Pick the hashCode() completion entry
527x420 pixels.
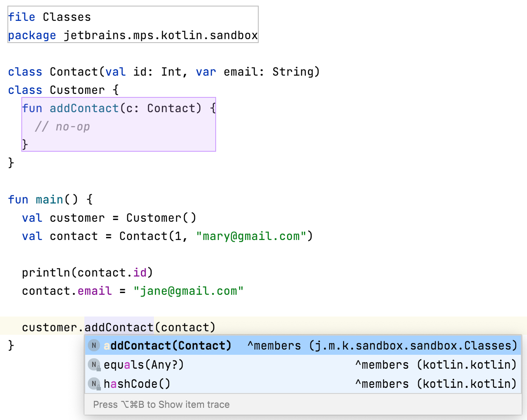(303, 384)
